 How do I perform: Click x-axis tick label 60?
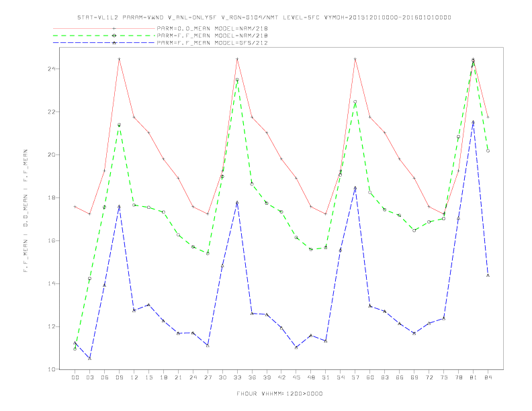pyautogui.click(x=370, y=377)
